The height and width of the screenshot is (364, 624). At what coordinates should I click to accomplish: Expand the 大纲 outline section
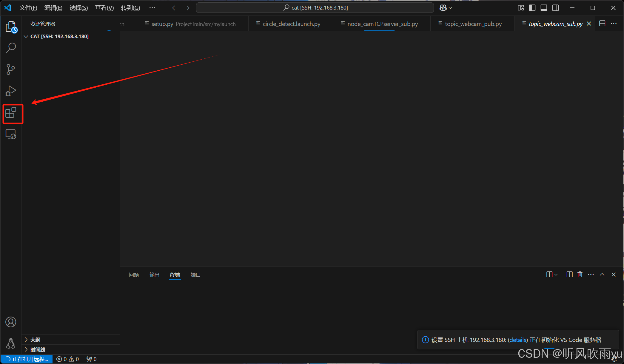tap(35, 340)
